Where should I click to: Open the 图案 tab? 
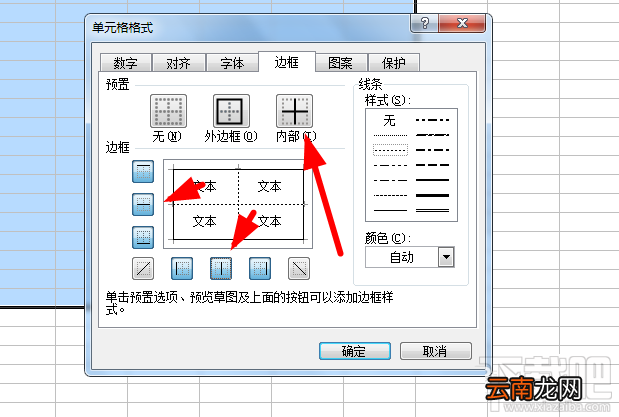[341, 63]
